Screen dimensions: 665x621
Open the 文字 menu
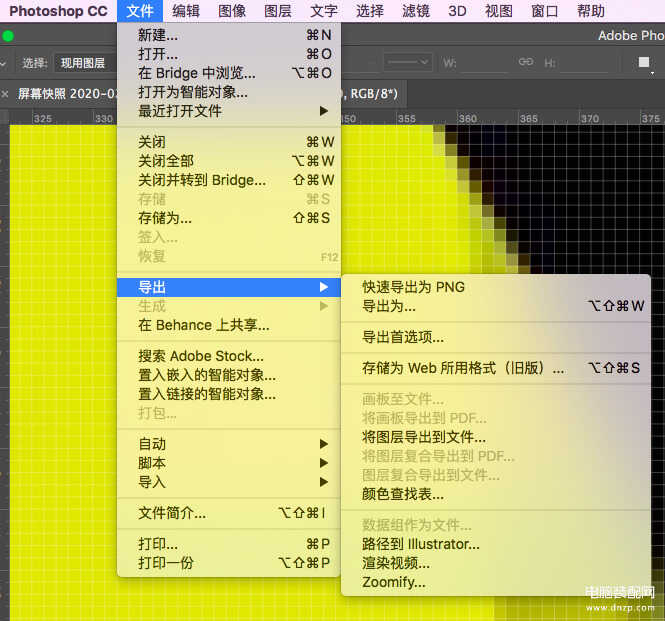(x=324, y=11)
